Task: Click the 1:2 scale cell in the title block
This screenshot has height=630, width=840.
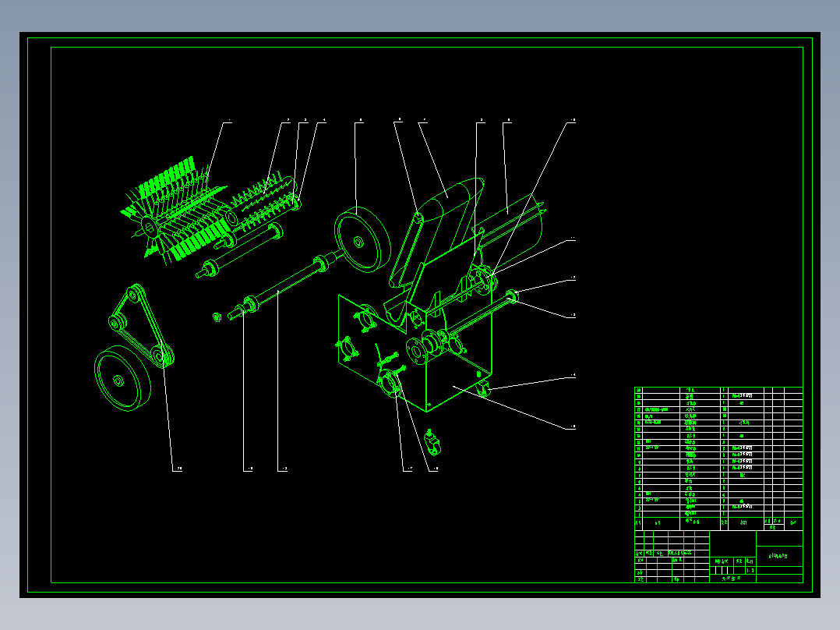Action: [x=749, y=568]
